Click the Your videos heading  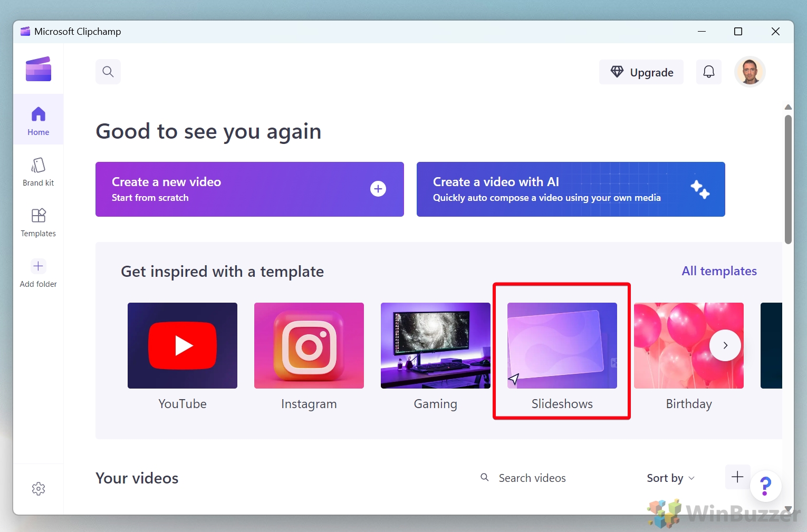(x=137, y=478)
